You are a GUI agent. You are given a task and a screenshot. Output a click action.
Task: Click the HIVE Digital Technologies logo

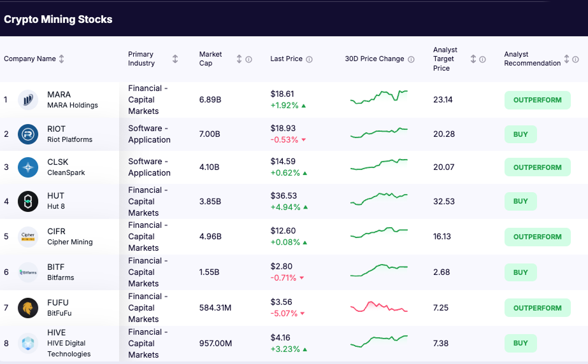[x=28, y=343]
